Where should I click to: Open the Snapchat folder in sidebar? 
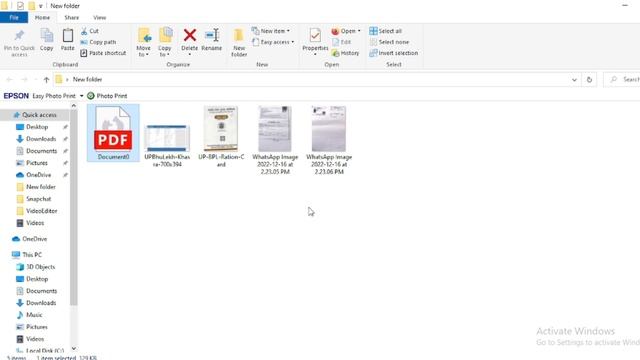(38, 199)
